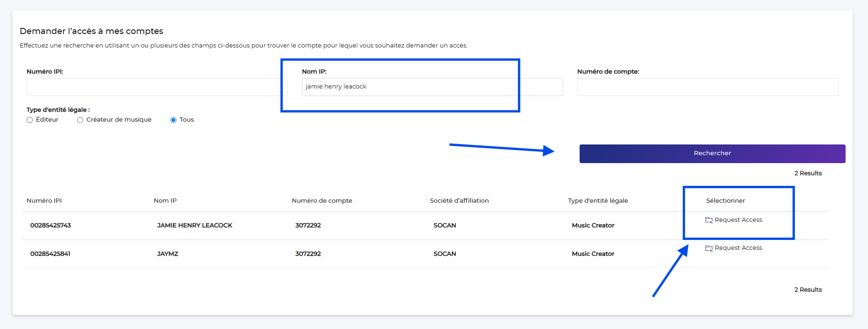The width and height of the screenshot is (868, 329).
Task: Click the folder icon beside JAYMZ's Request Access
Action: coord(708,248)
